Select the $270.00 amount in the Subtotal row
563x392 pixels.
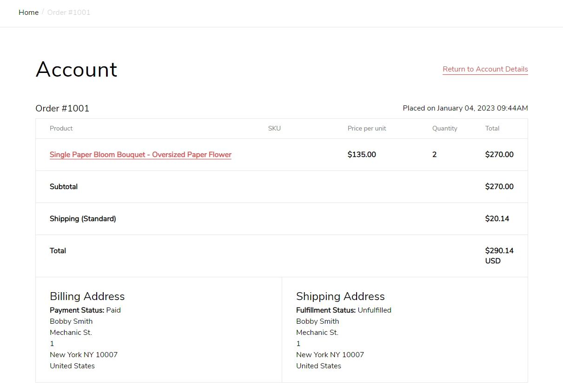click(499, 187)
